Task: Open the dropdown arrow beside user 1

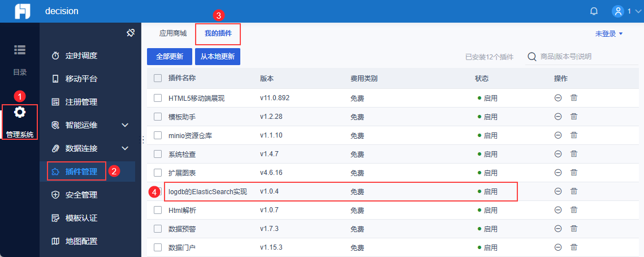Action: pyautogui.click(x=639, y=11)
